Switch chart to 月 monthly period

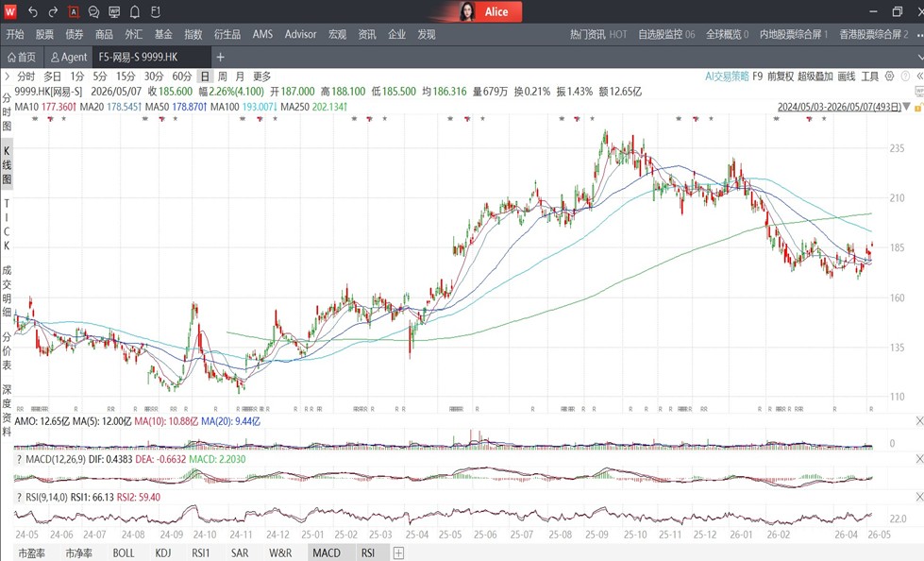(x=240, y=76)
